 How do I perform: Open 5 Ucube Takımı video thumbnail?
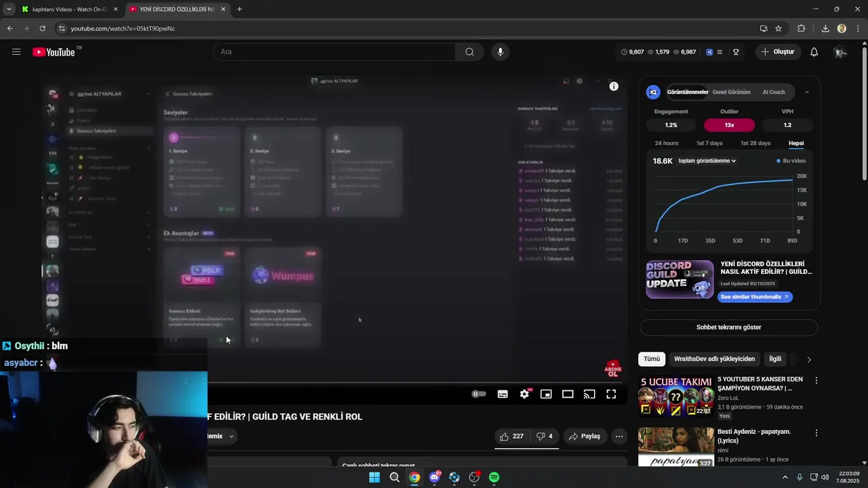[675, 396]
